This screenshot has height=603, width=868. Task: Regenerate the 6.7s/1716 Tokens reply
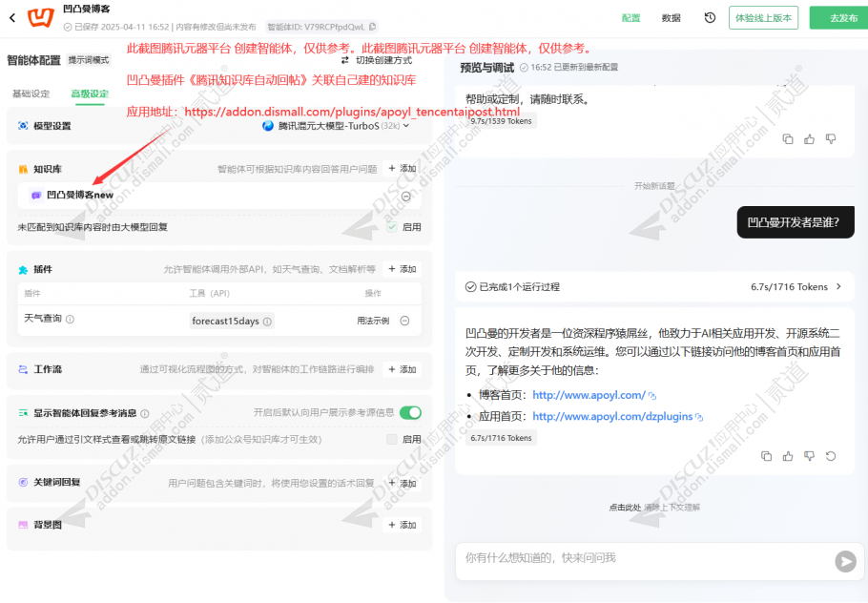point(831,456)
